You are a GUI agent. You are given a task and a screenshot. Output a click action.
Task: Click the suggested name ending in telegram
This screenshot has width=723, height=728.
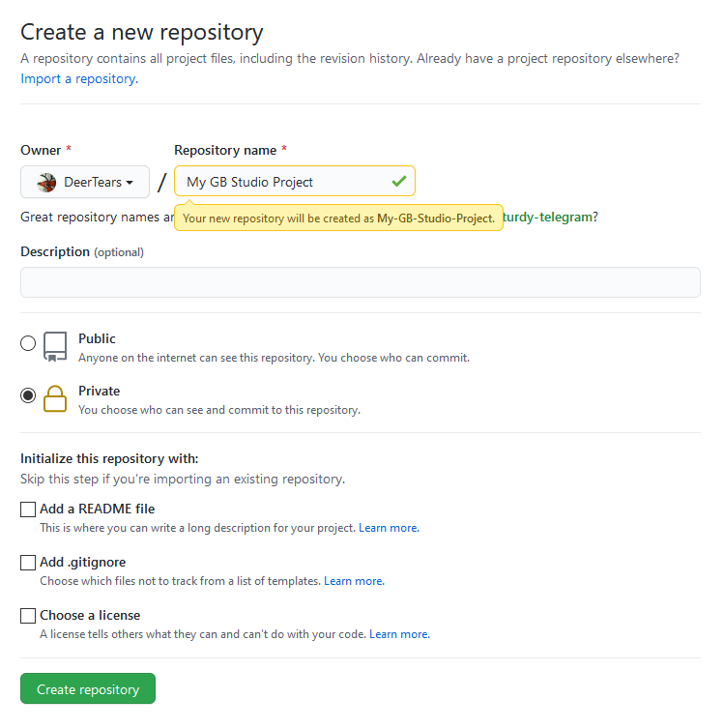pyautogui.click(x=548, y=218)
